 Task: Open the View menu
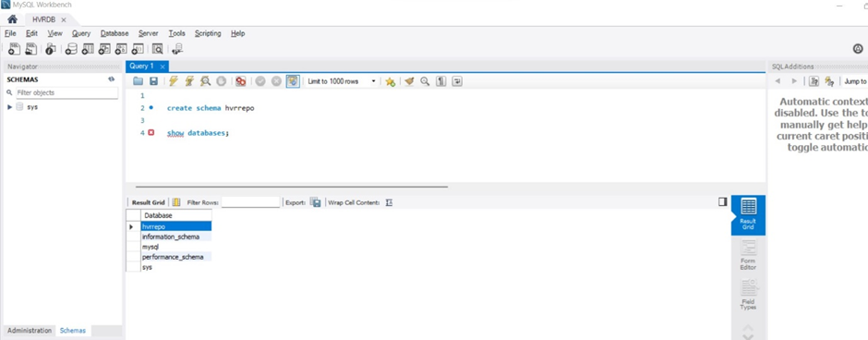54,33
